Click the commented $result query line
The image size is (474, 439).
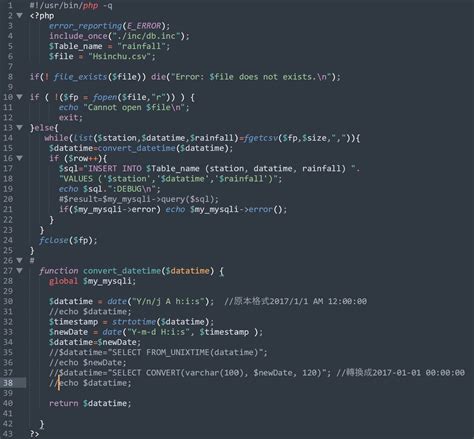click(x=139, y=199)
